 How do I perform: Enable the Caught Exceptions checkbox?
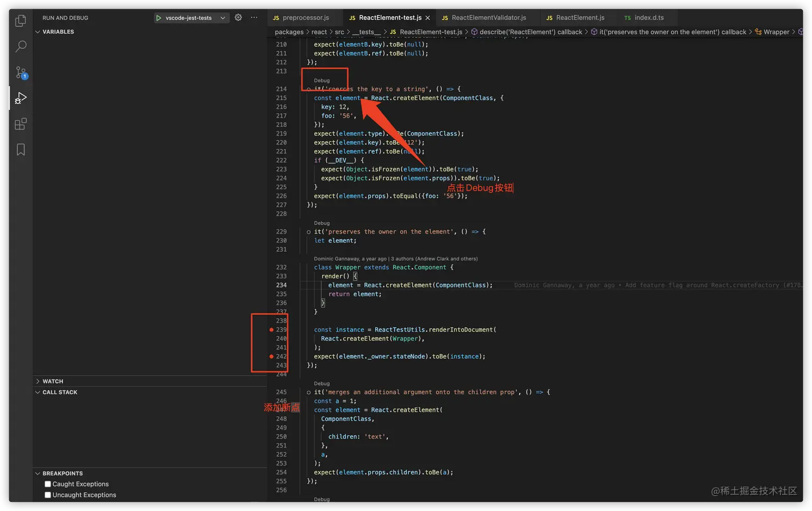(x=48, y=484)
